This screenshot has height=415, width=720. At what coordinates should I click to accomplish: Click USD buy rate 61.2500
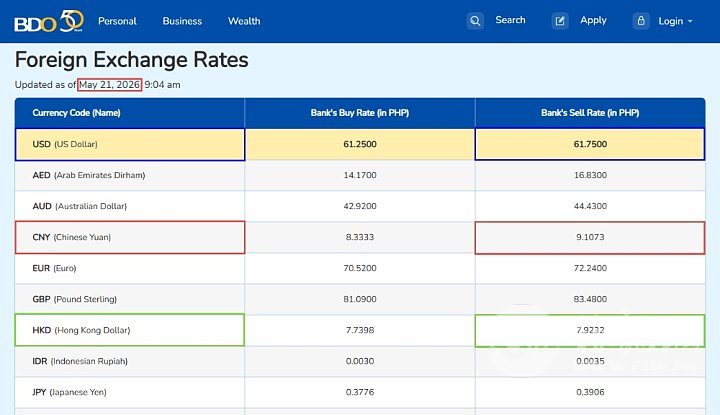click(360, 144)
